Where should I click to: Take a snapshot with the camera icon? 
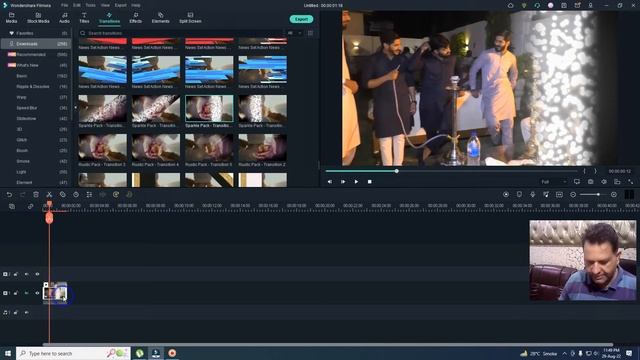point(590,182)
